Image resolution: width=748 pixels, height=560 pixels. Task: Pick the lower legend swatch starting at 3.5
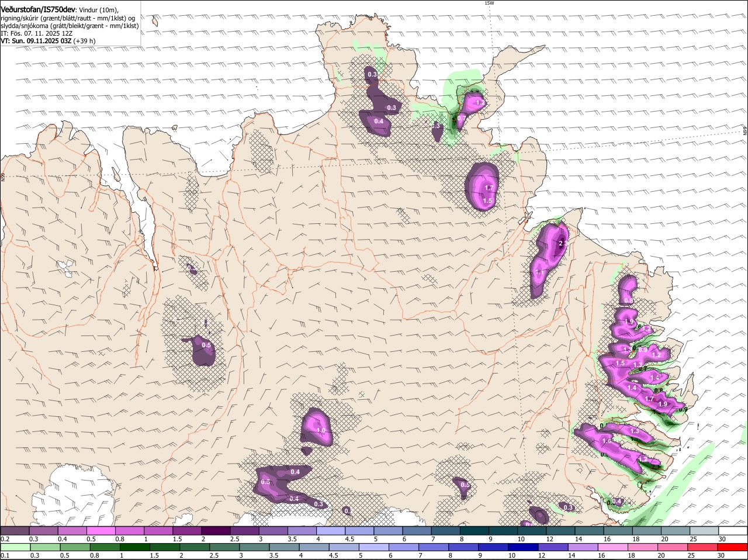pos(285,547)
